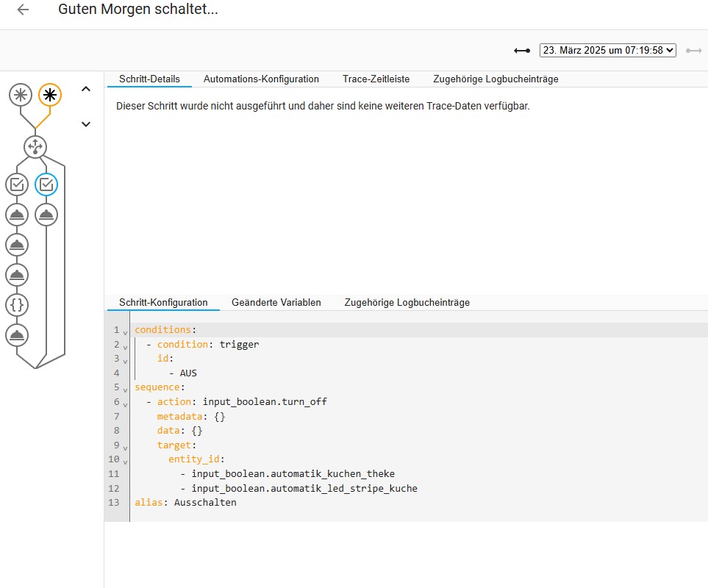Show the previous trace with left arrow icon
Image resolution: width=708 pixels, height=588 pixels.
522,51
